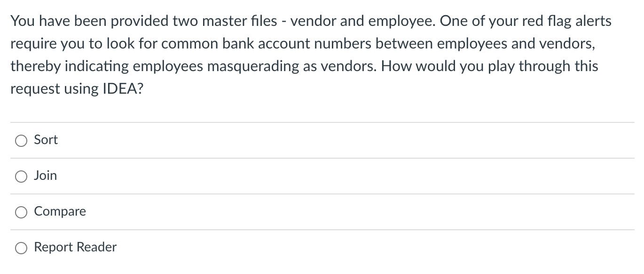Viewport: 644px width, 274px height.
Task: Click the Compare answer label
Action: [x=60, y=211]
